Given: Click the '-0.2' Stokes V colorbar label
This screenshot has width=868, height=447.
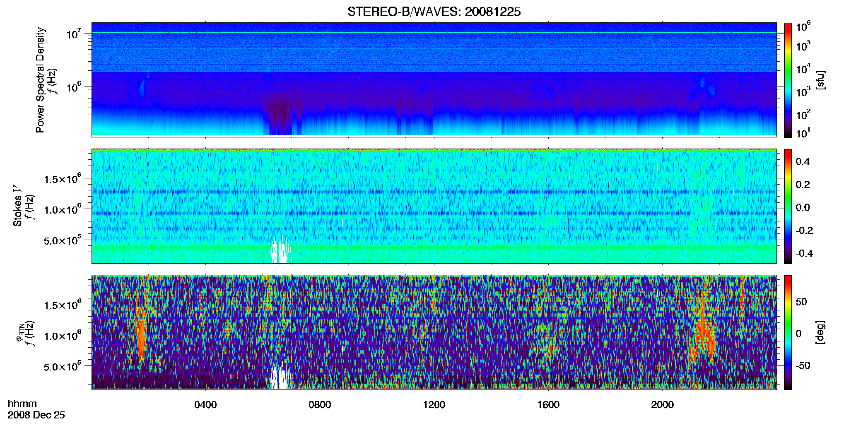Looking at the screenshot, I should 804,231.
